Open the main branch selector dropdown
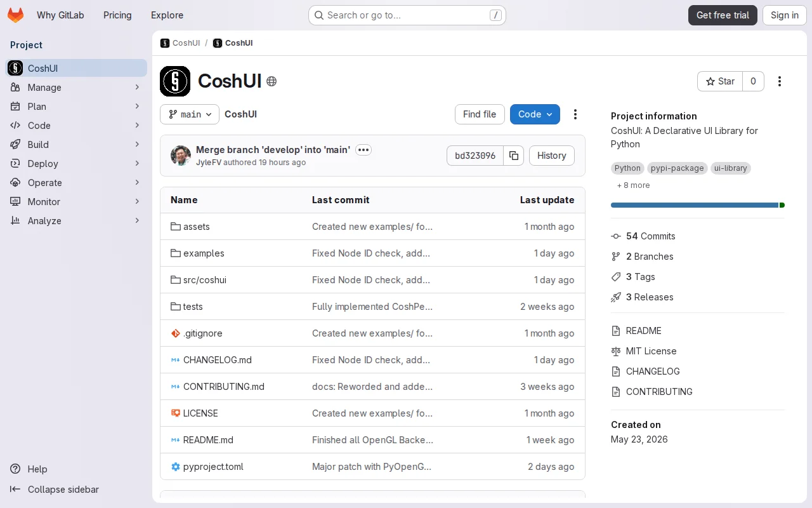The image size is (812, 508). (x=190, y=114)
